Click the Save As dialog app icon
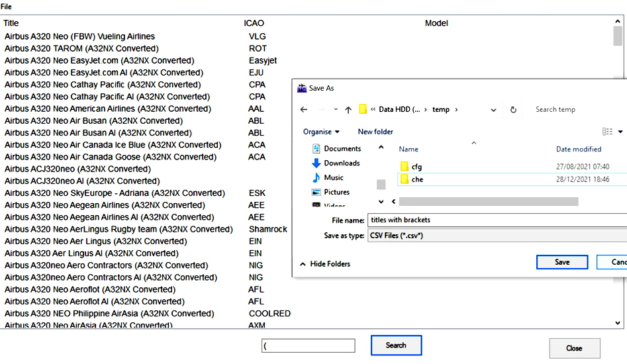This screenshot has height=364, width=627. coord(301,88)
